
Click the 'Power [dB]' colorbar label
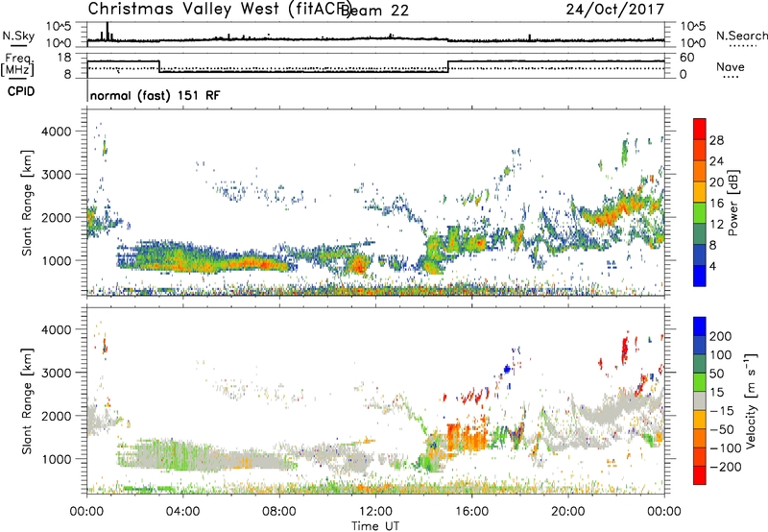(732, 203)
